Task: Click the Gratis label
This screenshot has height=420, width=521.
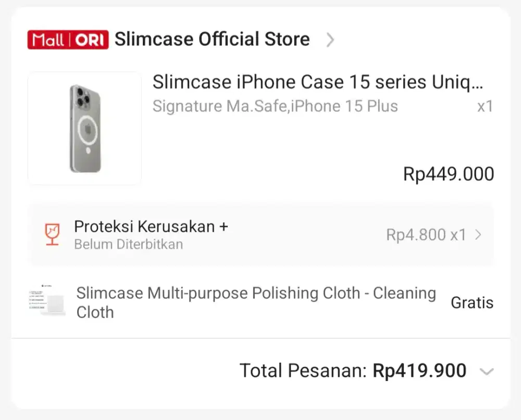Action: 472,302
